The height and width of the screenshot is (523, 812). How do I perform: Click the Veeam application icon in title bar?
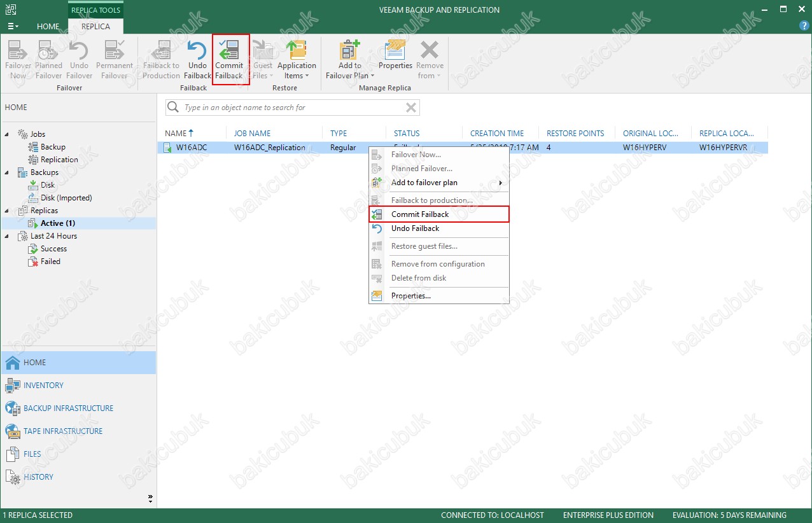pyautogui.click(x=11, y=9)
